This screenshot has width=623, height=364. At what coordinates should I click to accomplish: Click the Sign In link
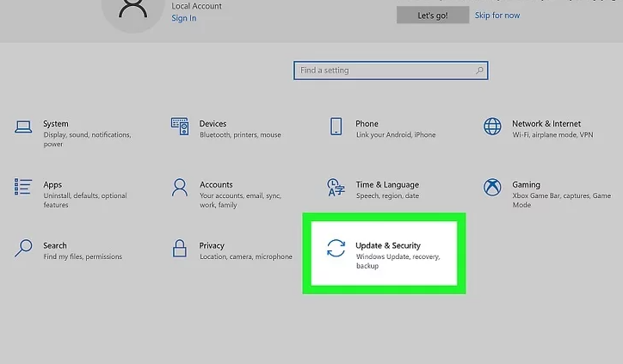point(183,18)
